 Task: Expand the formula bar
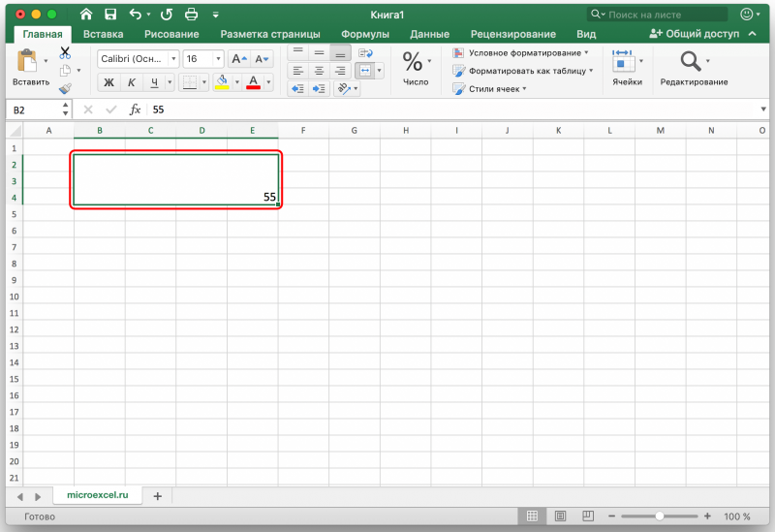[763, 110]
